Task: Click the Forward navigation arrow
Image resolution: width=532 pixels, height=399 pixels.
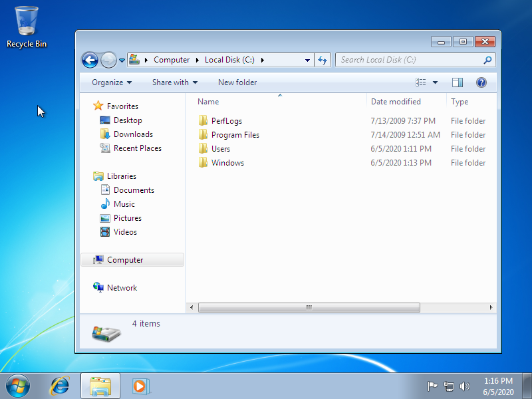Action: pyautogui.click(x=108, y=61)
